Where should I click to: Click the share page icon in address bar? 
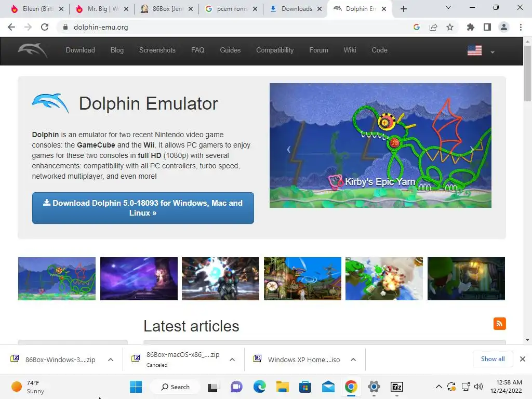433,27
